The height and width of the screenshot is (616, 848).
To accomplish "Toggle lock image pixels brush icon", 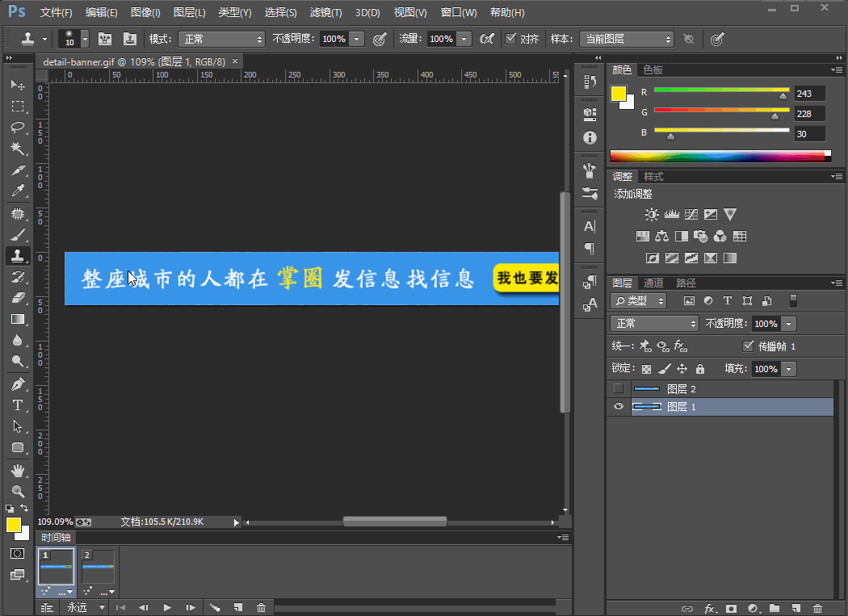I will click(665, 369).
